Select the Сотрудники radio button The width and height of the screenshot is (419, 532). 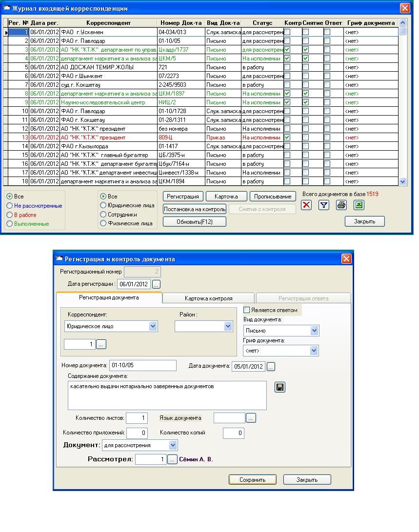(103, 215)
